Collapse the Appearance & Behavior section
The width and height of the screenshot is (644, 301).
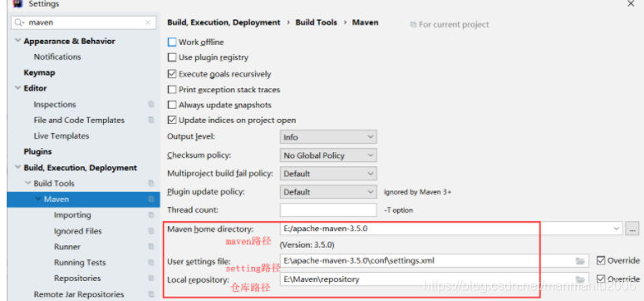pos(17,41)
